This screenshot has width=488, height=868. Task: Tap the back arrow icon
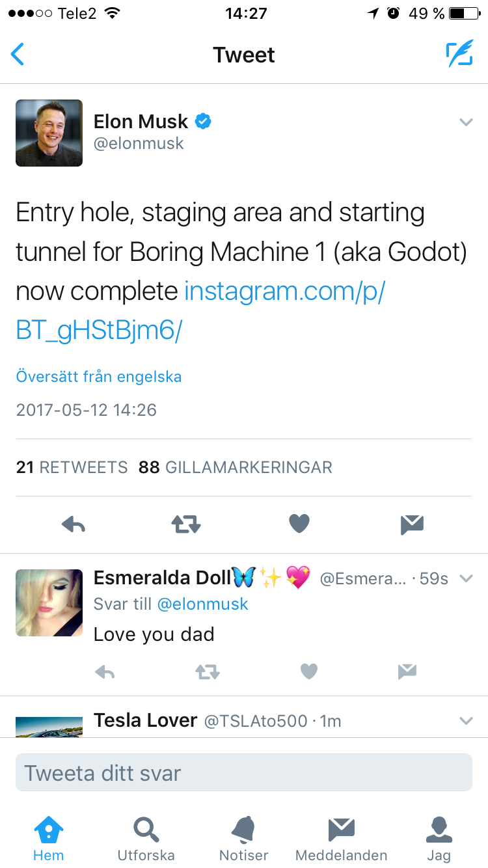18,55
